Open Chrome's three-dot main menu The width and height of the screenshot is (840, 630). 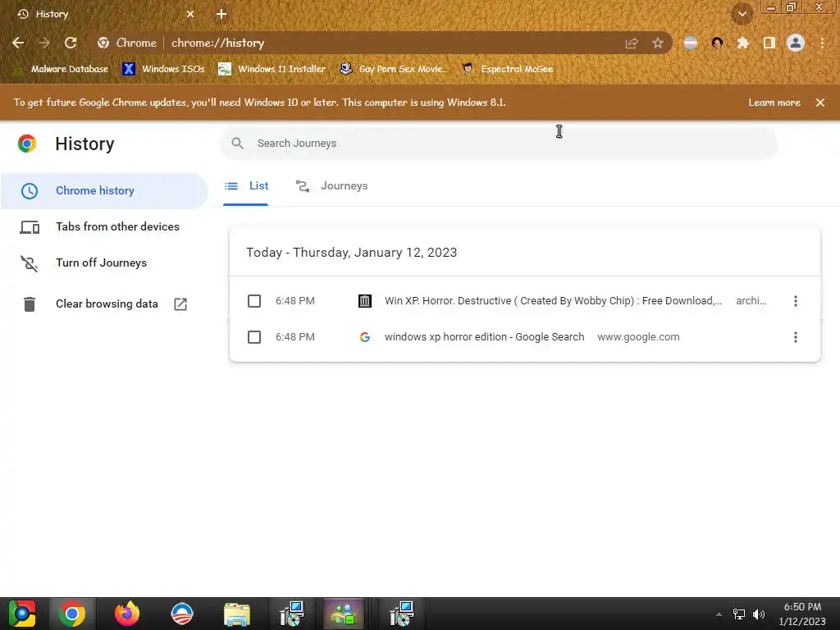[822, 43]
